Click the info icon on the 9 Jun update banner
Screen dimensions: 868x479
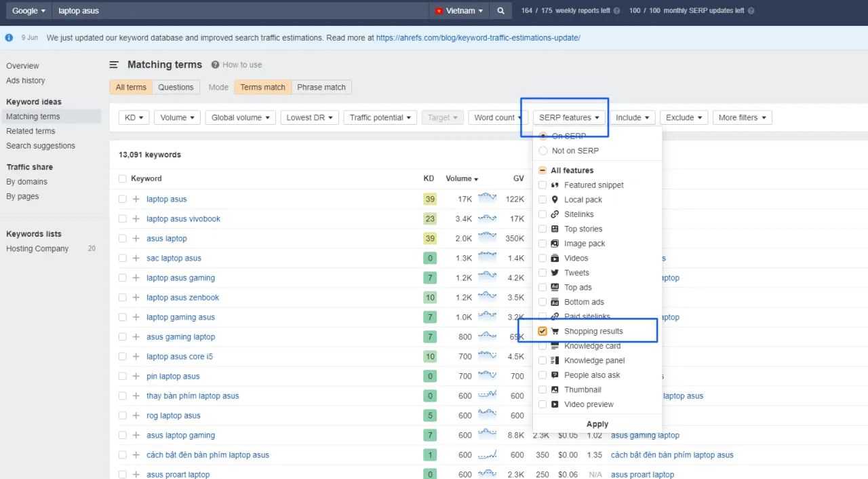pos(9,37)
